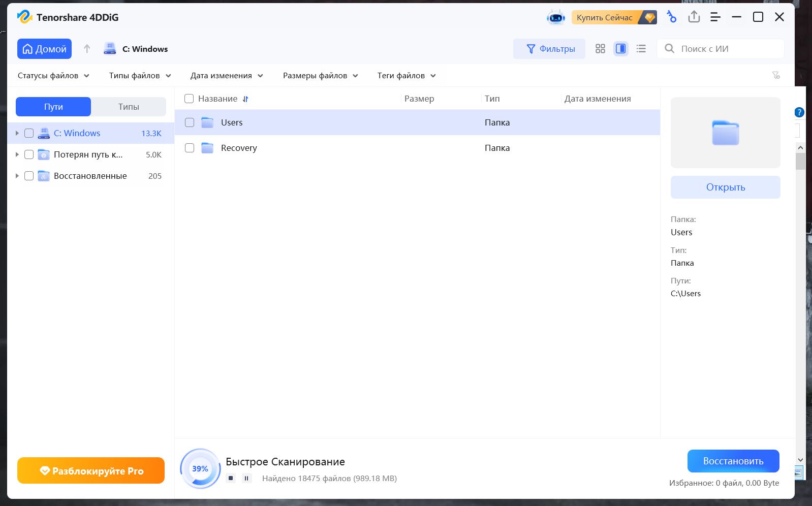Screen dimensions: 812x506
Task: Switch to the Типы tab
Action: tap(129, 107)
